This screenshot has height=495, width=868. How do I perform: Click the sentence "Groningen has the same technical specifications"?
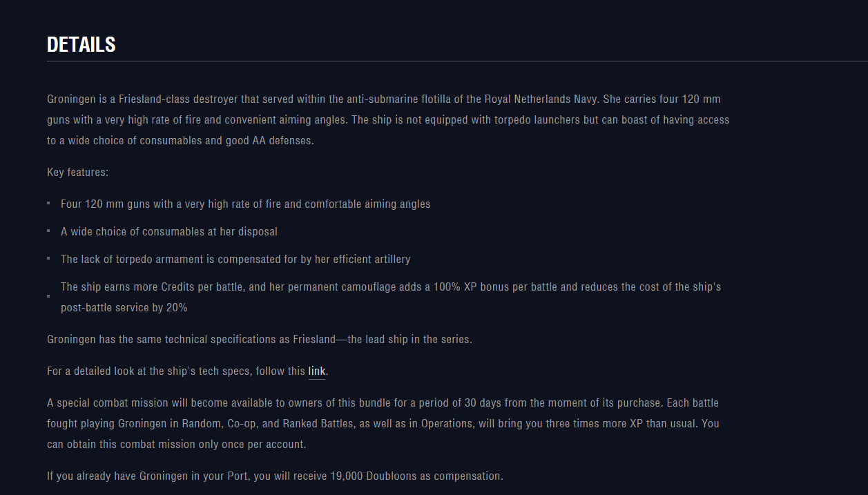coord(260,340)
